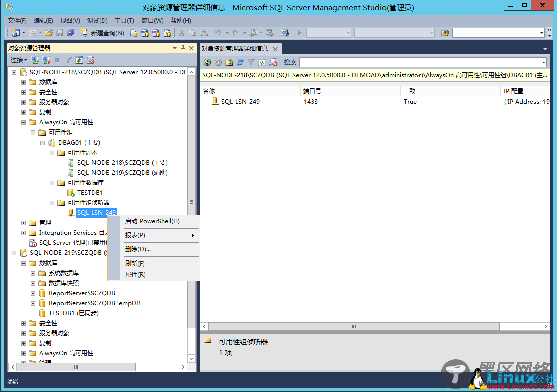Click the Back arrow in details pane
The width and height of the screenshot is (557, 392).
pos(207,62)
